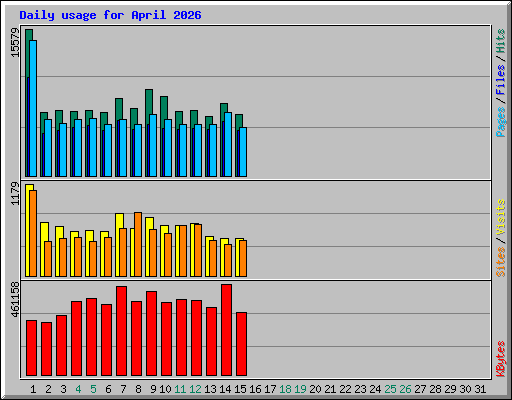Image resolution: width=512 pixels, height=400 pixels.
Task: Click day 28 on the x-axis
Action: [435, 389]
